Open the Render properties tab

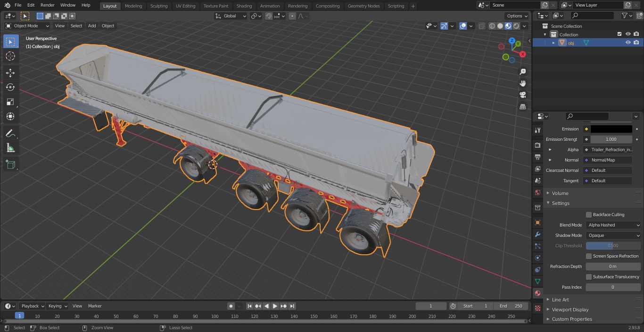pyautogui.click(x=537, y=145)
